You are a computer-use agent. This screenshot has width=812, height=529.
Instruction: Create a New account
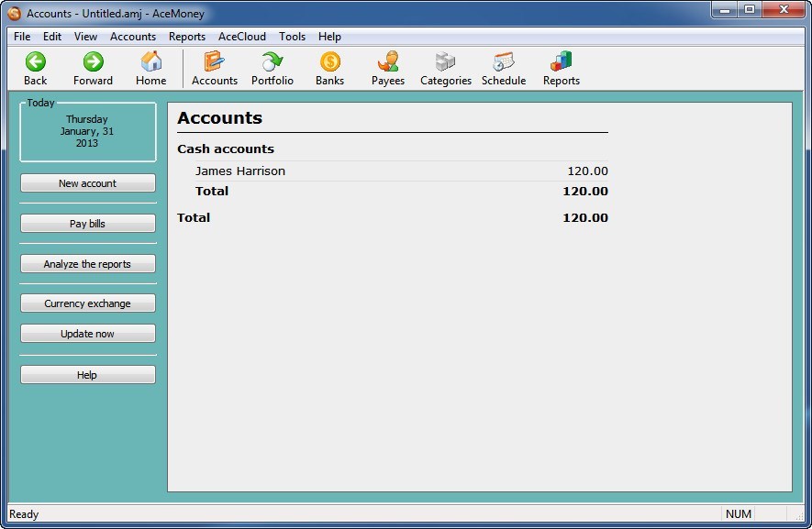pos(87,182)
